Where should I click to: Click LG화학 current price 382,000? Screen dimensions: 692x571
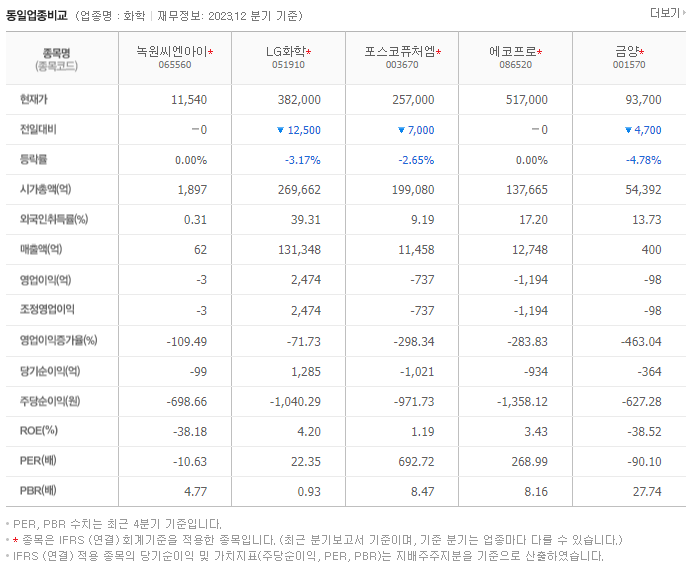tap(299, 100)
